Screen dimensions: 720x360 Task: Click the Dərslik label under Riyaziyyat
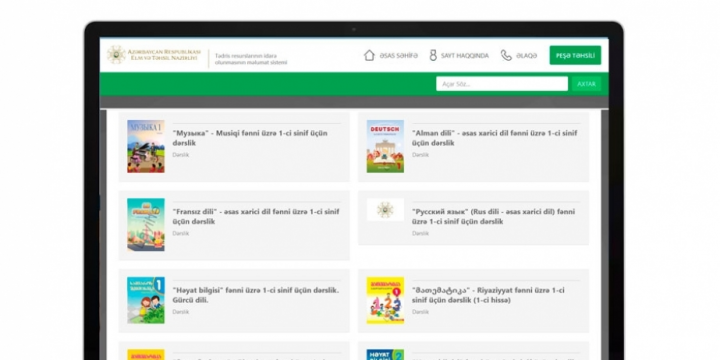(420, 312)
